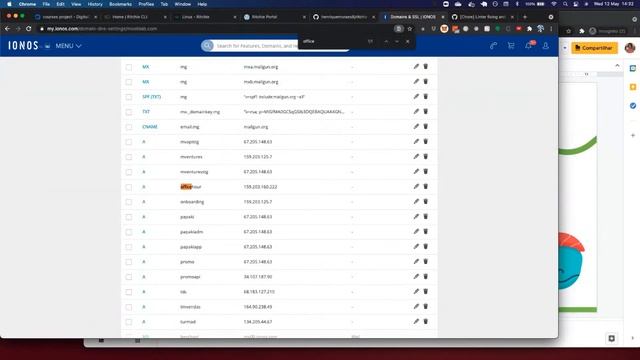Image resolution: width=640 pixels, height=360 pixels.
Task: Edit the promoapi A record
Action: 416,276
